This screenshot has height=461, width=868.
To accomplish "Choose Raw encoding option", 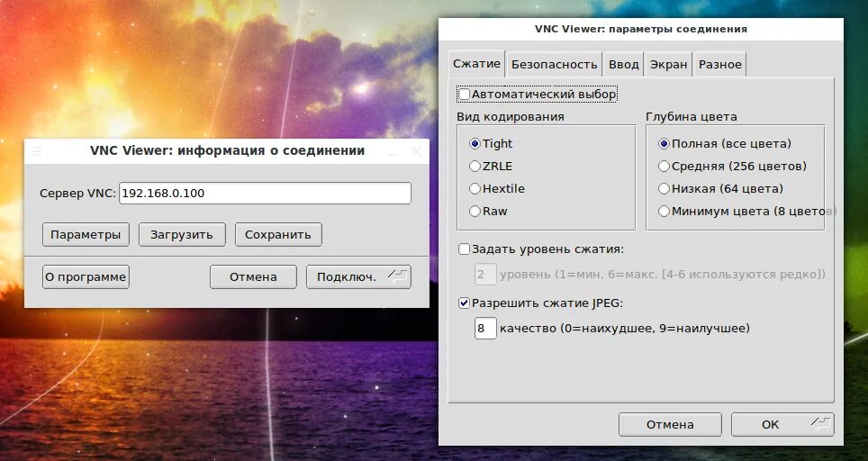I will (x=475, y=211).
